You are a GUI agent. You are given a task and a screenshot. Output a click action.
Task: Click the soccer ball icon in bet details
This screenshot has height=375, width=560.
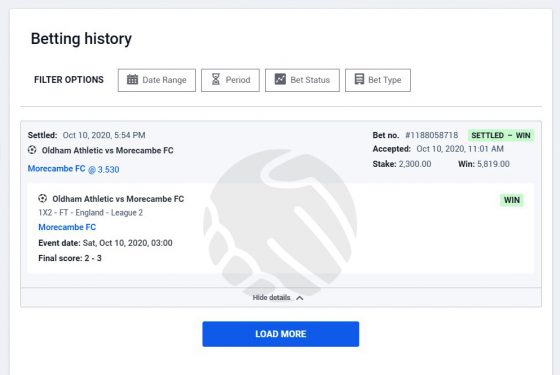point(42,198)
